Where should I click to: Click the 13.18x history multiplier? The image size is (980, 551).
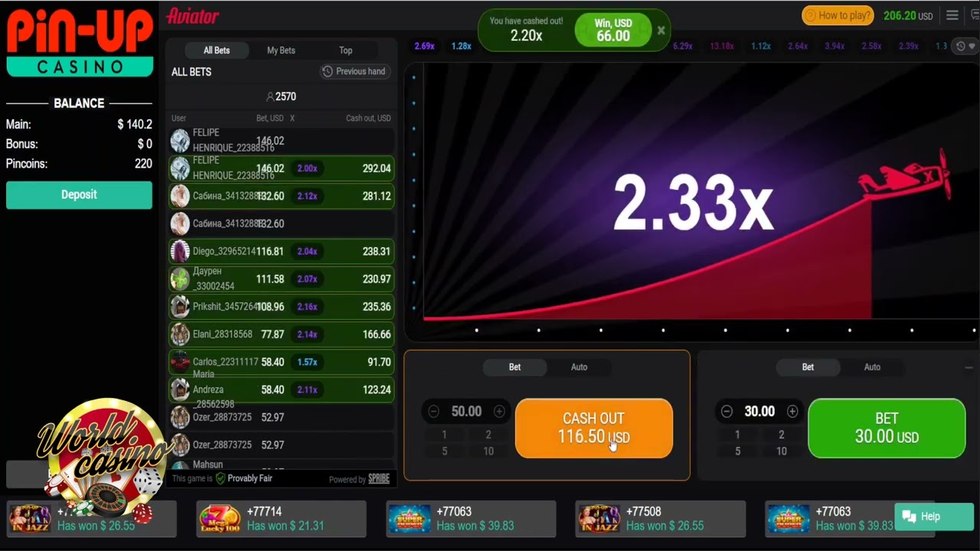[721, 47]
